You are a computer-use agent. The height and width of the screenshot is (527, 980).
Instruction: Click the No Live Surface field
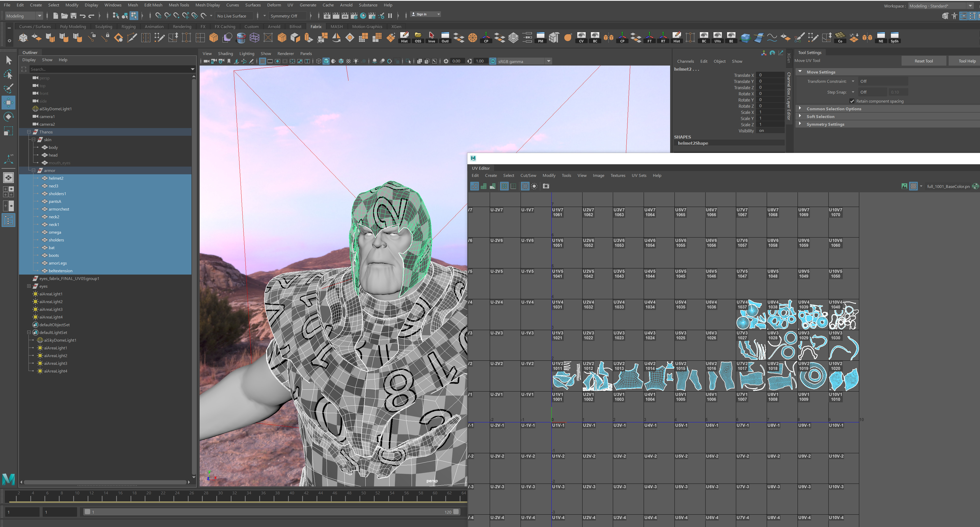[235, 16]
